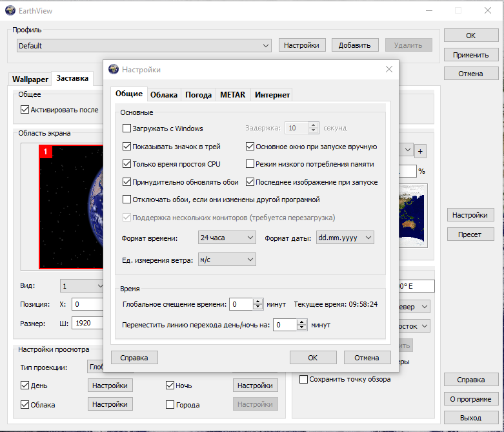The image size is (504, 432).
Task: Increase global time offset spinner
Action: click(257, 302)
